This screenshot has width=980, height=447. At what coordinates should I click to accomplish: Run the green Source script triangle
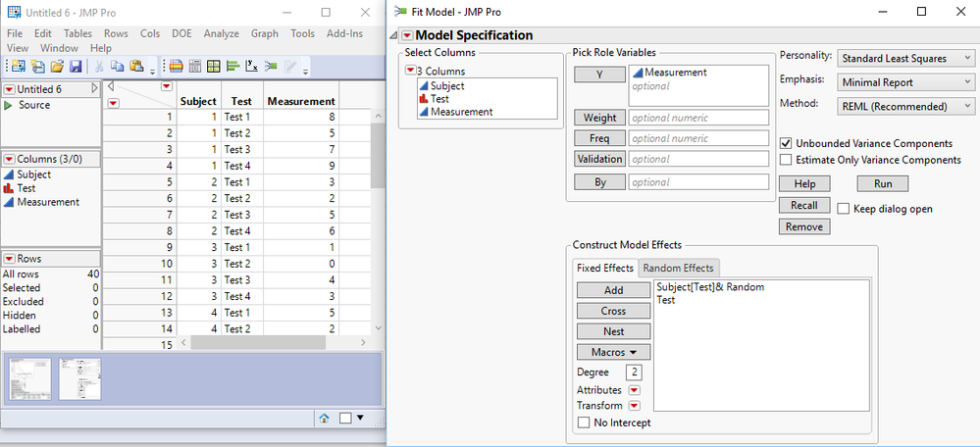[8, 105]
